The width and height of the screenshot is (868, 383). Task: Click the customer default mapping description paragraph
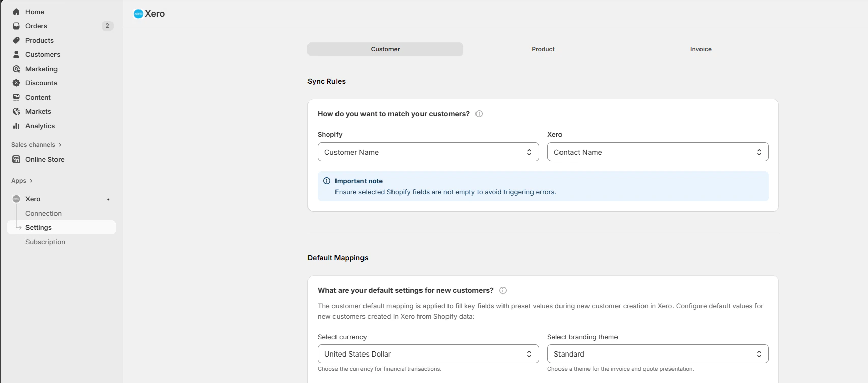tap(541, 311)
